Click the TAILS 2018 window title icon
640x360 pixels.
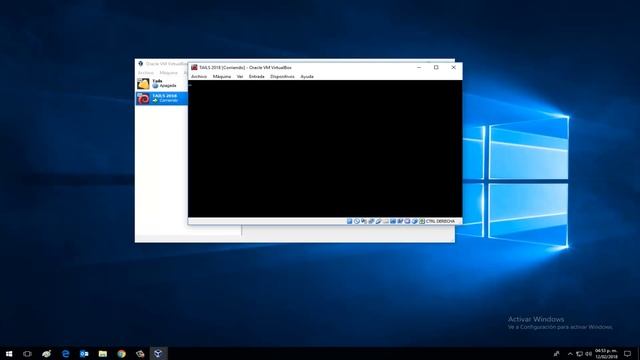194,67
